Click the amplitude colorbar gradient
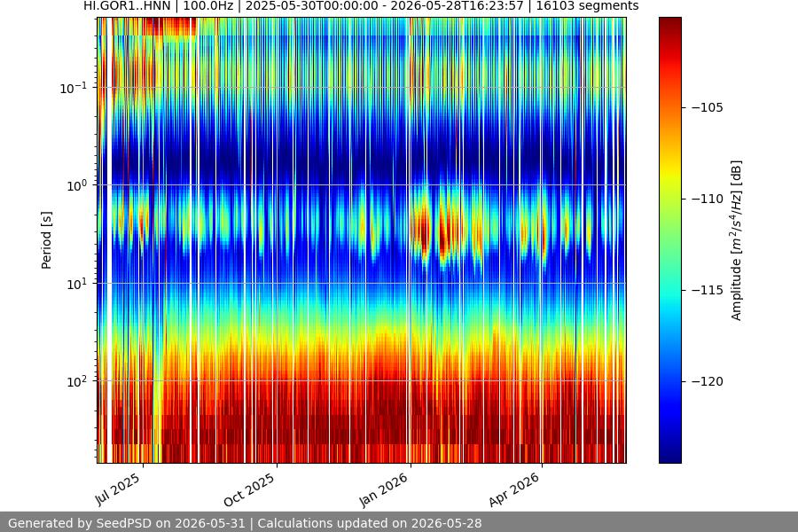Image resolution: width=798 pixels, height=532 pixels. coord(669,240)
